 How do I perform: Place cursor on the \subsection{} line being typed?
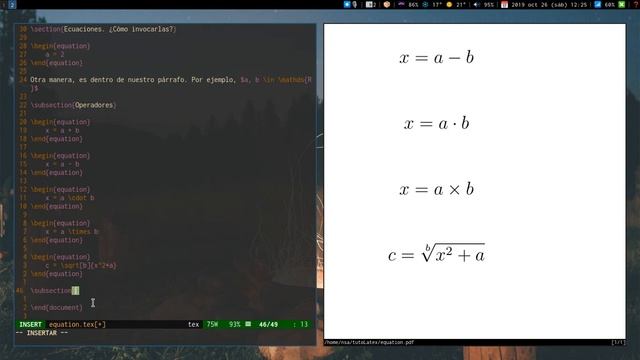(x=55, y=291)
